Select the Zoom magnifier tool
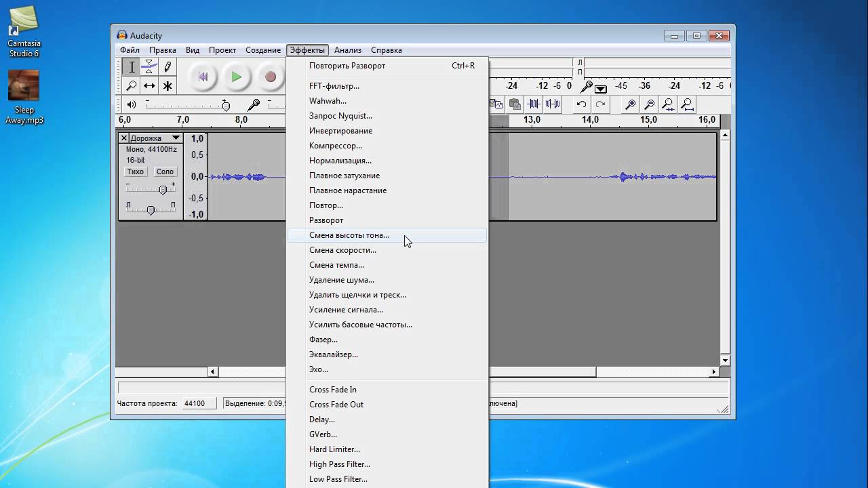The width and height of the screenshot is (868, 488). [132, 85]
